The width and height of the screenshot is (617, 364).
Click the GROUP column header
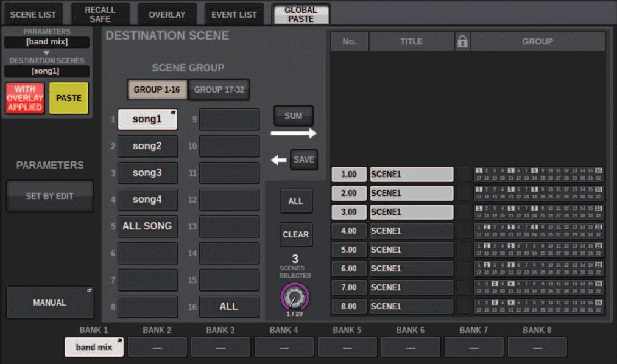pyautogui.click(x=537, y=41)
